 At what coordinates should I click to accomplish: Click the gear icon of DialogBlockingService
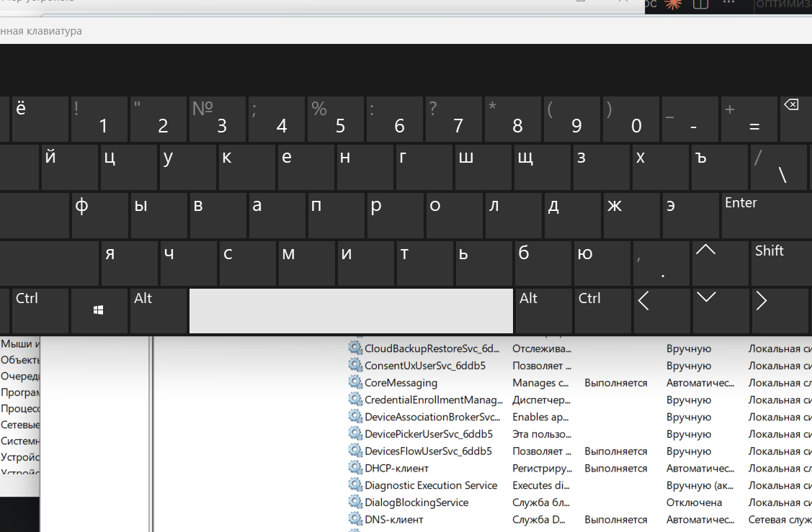[354, 502]
